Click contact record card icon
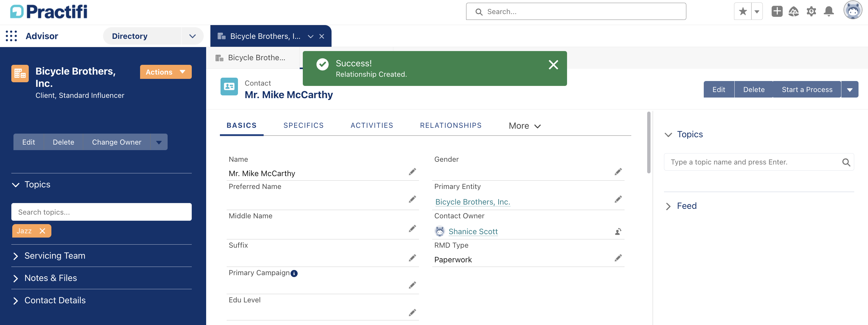The width and height of the screenshot is (868, 325). pyautogui.click(x=229, y=87)
